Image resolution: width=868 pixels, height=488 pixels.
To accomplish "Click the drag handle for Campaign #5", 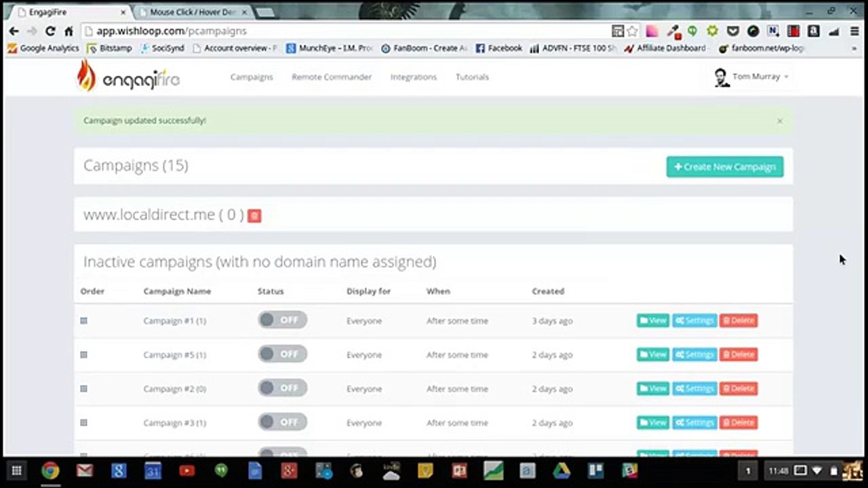I will click(84, 354).
